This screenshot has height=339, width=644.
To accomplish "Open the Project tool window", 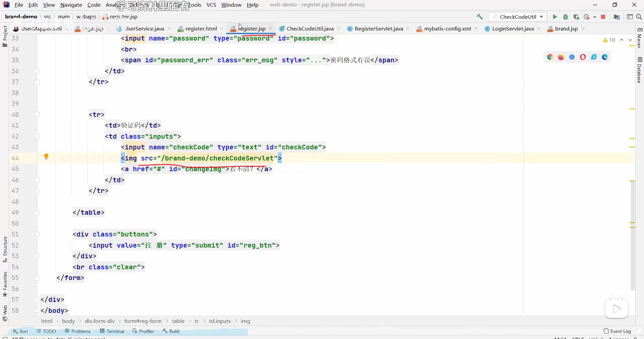I will [5, 36].
